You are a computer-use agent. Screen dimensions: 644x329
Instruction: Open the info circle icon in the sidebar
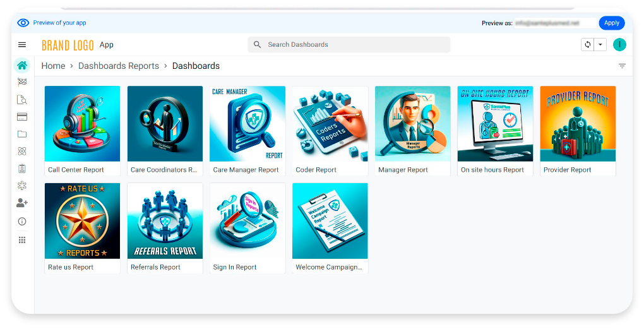point(22,222)
